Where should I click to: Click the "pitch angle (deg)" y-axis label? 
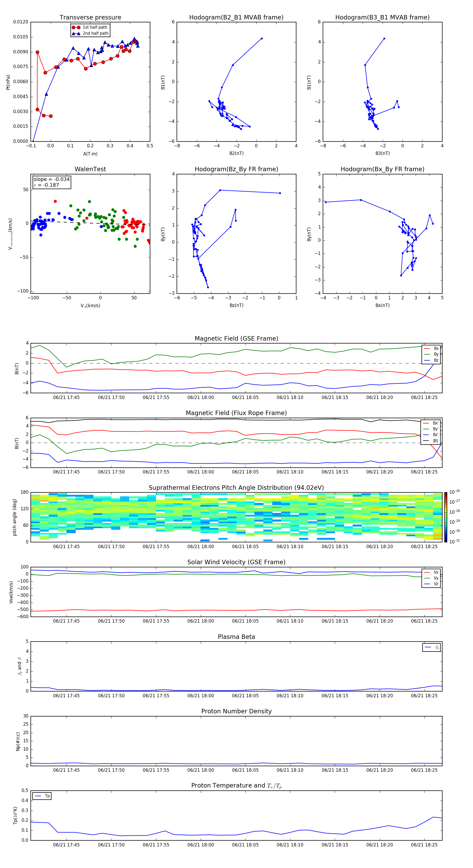(14, 517)
